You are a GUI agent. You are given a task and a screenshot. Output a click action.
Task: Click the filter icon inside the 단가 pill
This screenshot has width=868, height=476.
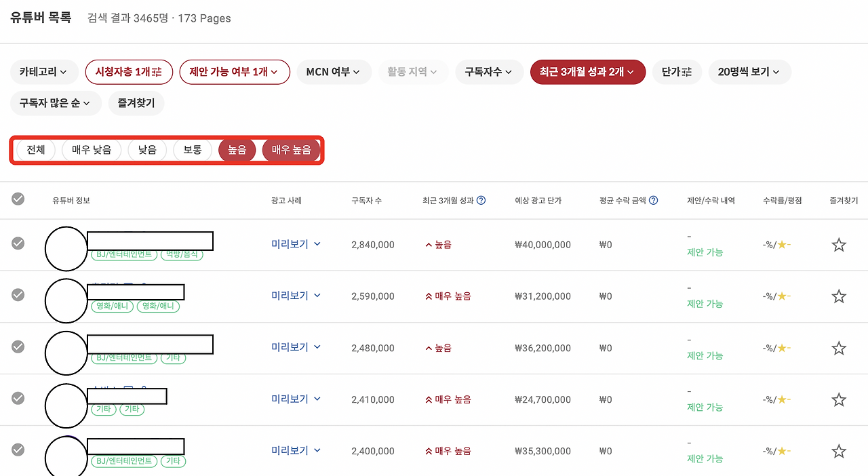(687, 72)
